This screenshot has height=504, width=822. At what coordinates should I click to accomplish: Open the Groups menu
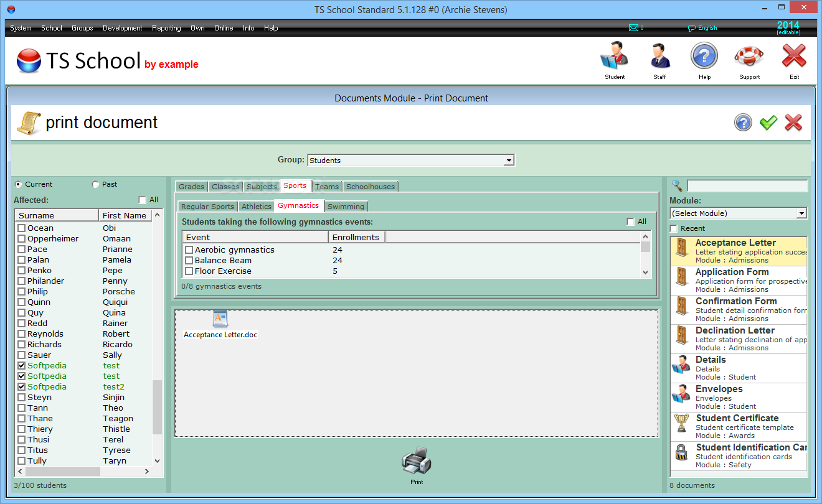coord(82,28)
